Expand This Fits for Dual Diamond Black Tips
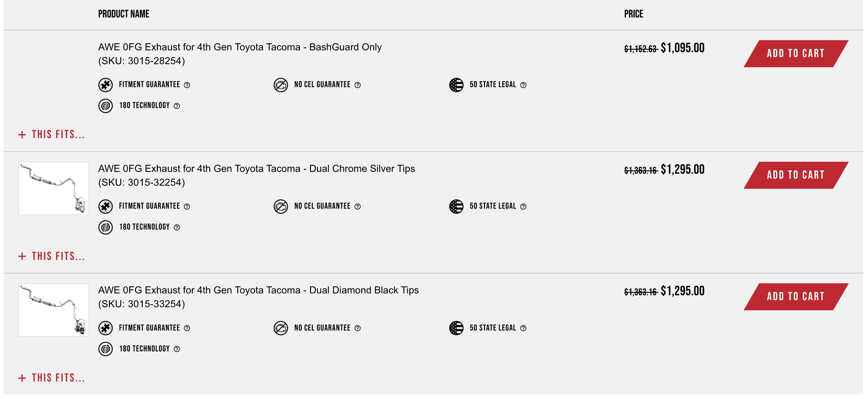 point(52,378)
